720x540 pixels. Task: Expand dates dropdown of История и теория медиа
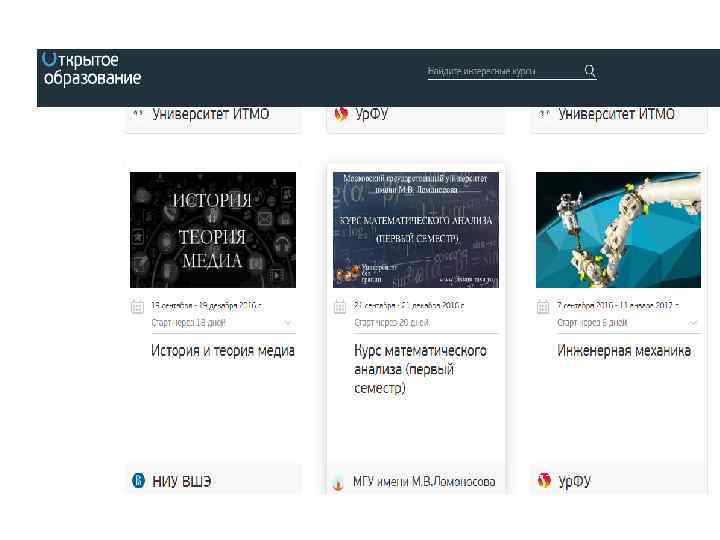(x=288, y=323)
